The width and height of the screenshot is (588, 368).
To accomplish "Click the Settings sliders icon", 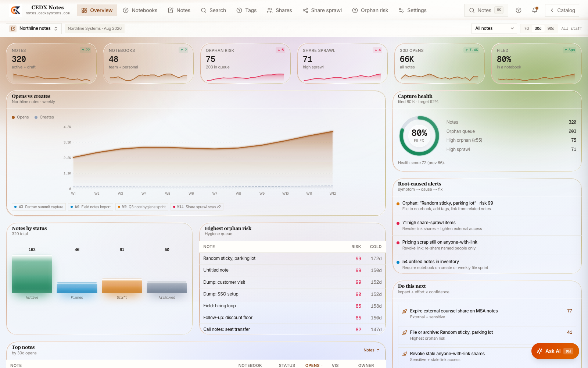I will click(401, 10).
